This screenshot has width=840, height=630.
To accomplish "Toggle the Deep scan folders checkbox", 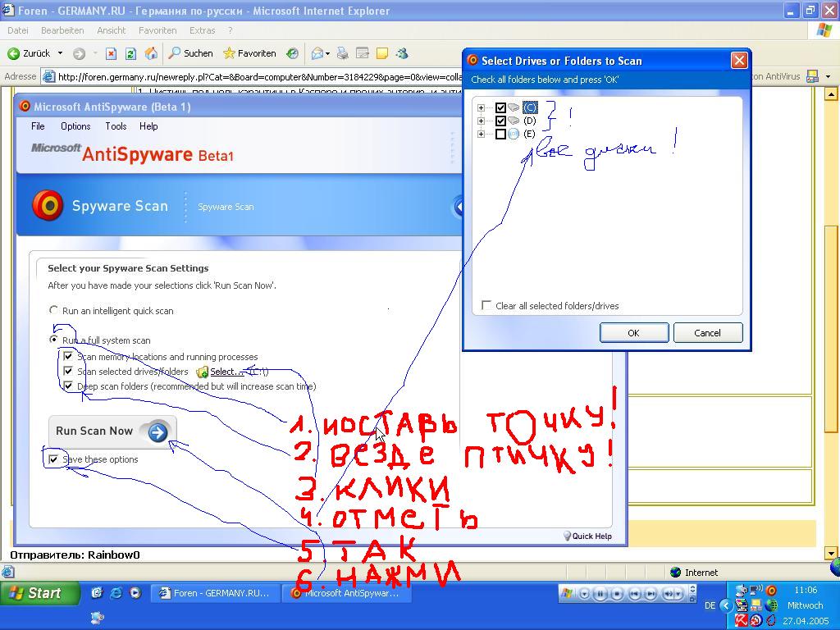I will pyautogui.click(x=68, y=386).
